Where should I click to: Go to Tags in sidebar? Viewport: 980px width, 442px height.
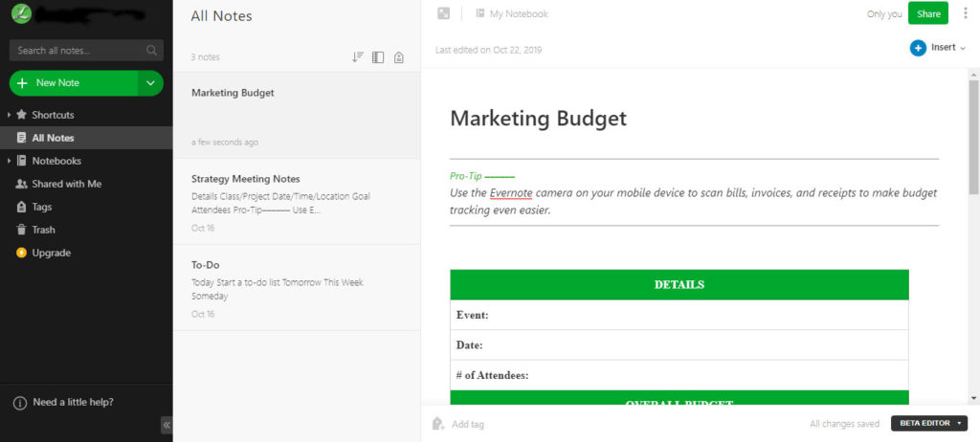41,207
